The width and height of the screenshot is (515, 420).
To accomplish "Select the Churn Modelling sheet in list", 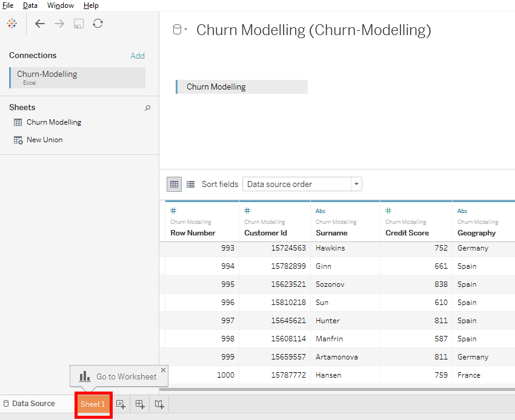I will (53, 122).
